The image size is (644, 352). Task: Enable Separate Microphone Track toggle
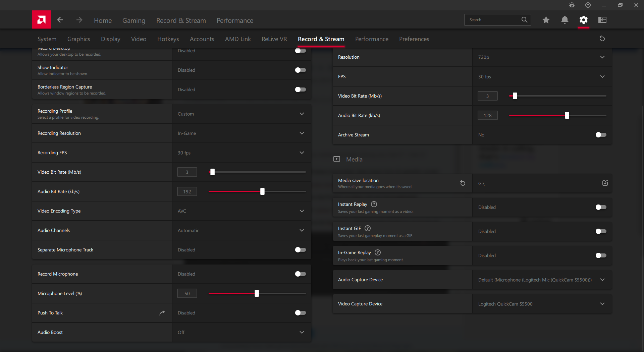(300, 250)
